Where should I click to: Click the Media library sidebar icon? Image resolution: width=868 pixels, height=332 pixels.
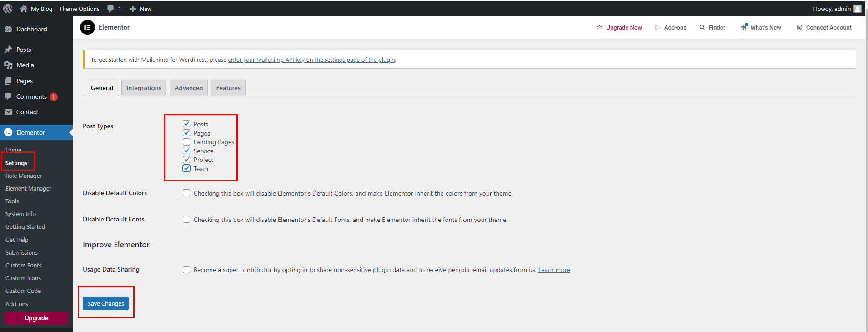coord(8,65)
